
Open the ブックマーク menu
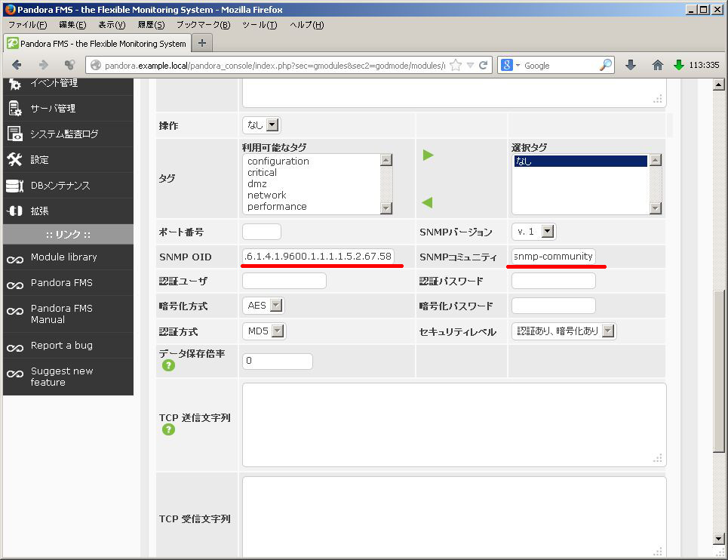[204, 25]
